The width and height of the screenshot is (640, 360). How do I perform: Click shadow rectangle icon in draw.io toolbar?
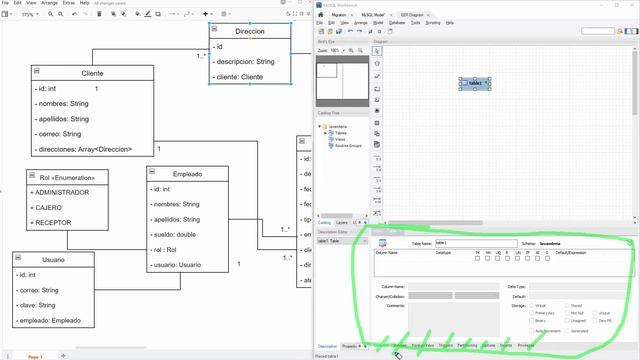click(158, 14)
